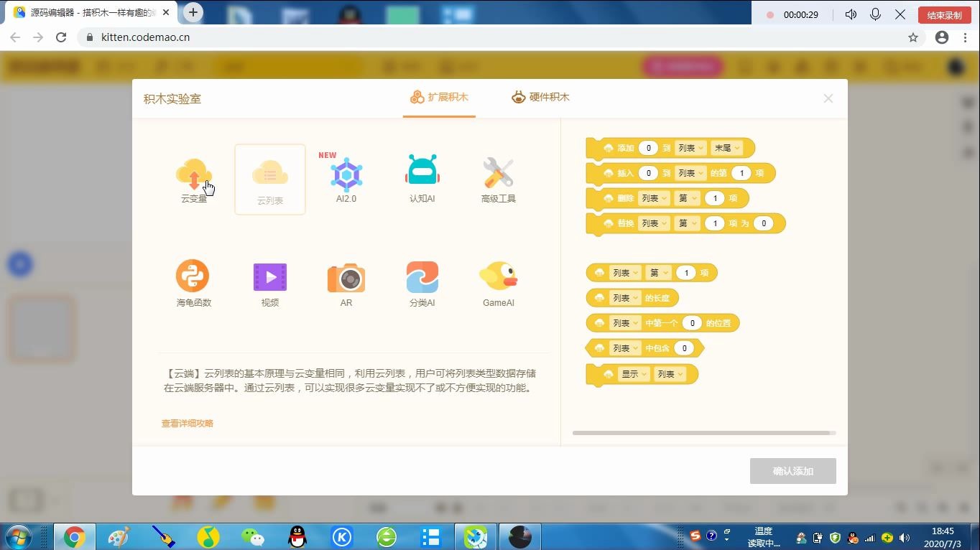The height and width of the screenshot is (550, 980).
Task: Open QQ Music from the taskbar
Action: [208, 537]
